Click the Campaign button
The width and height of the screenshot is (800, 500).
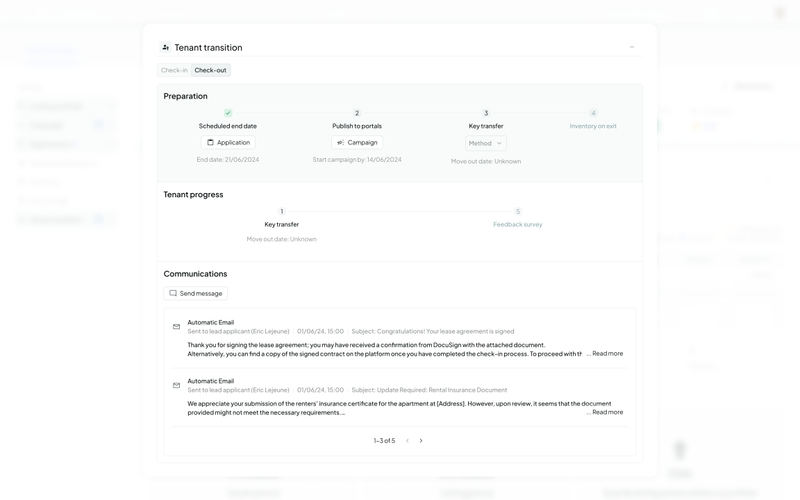pyautogui.click(x=357, y=143)
